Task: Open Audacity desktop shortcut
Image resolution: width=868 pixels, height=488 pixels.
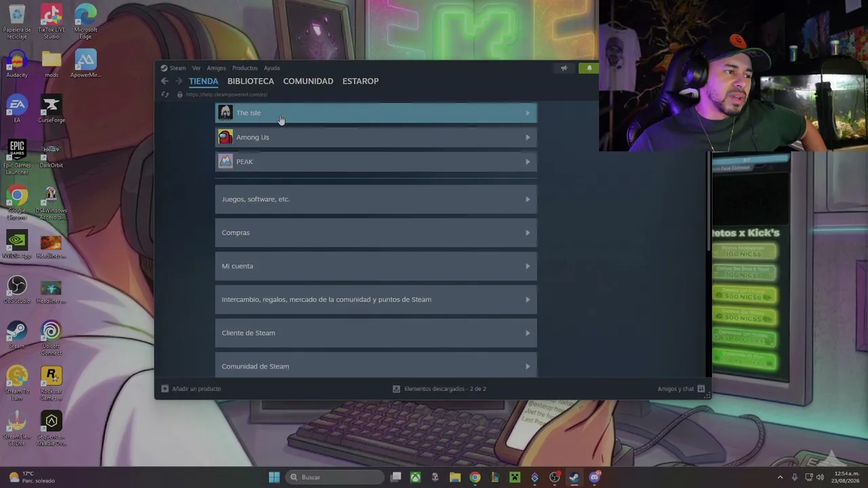Action: point(17,65)
